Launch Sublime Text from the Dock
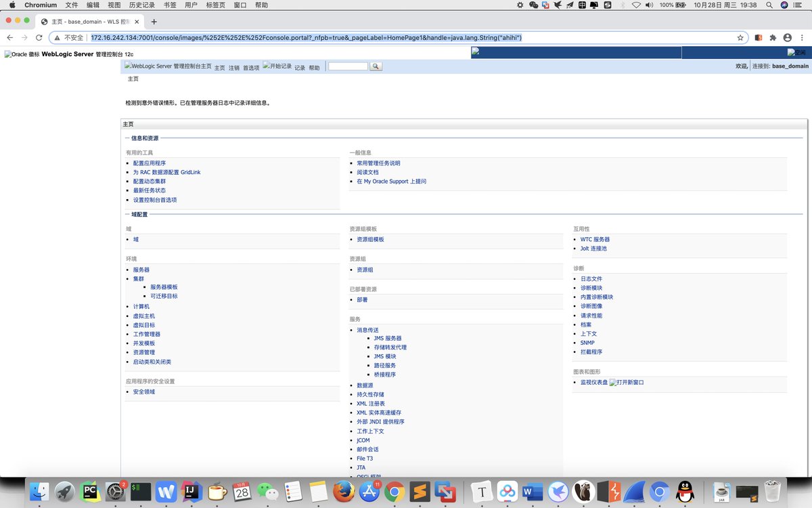This screenshot has width=812, height=508. [x=420, y=491]
